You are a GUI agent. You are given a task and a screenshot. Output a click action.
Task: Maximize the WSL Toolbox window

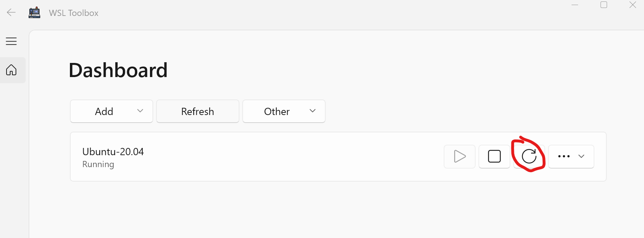pos(604,5)
